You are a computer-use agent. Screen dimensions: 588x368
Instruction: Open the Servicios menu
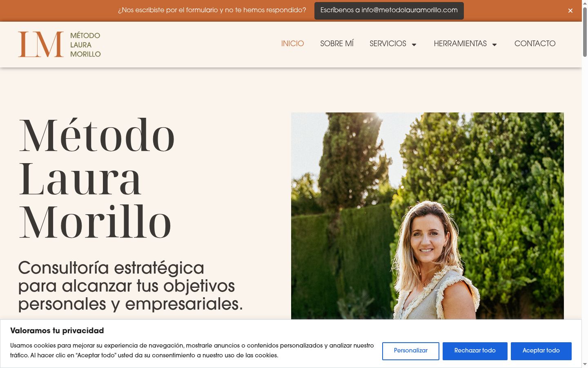(x=388, y=44)
